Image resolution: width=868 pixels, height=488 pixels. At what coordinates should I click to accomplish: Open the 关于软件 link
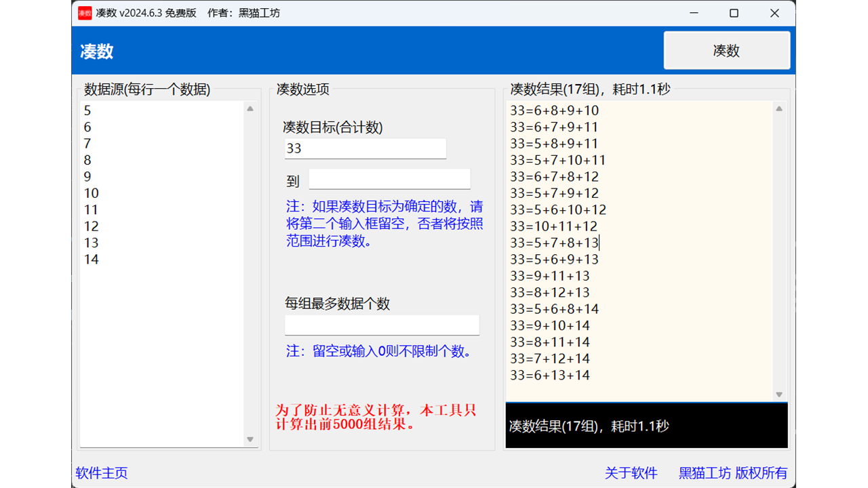631,473
